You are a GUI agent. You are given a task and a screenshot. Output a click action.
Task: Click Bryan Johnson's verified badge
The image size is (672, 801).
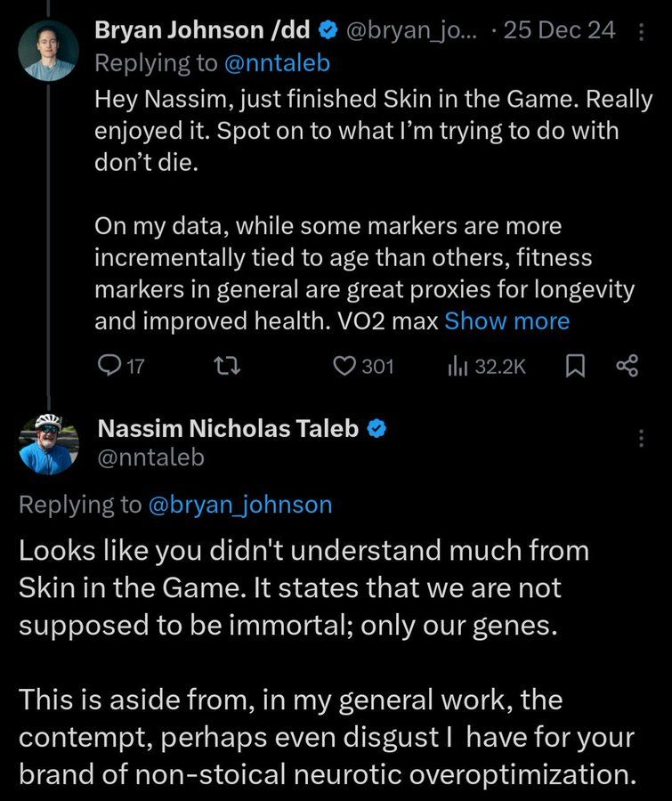328,30
